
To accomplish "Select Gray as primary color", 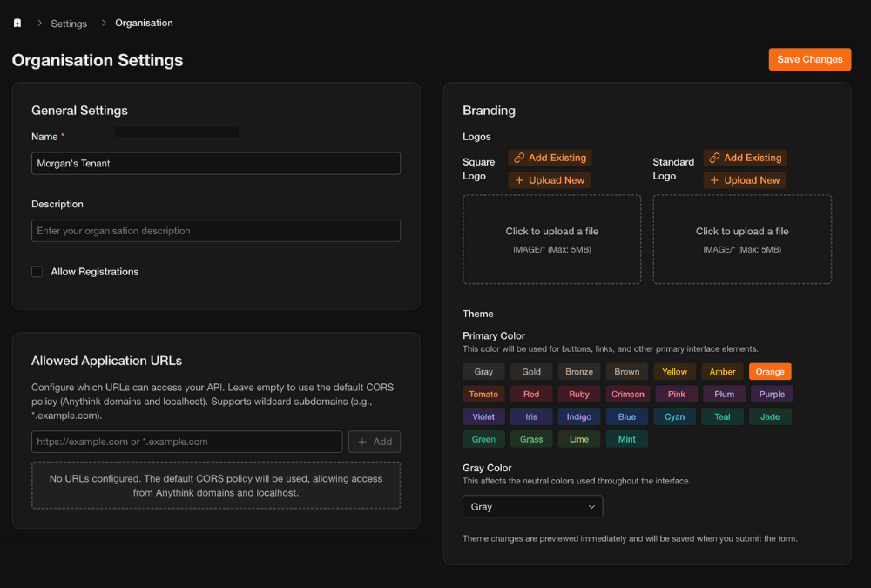I will click(x=483, y=371).
